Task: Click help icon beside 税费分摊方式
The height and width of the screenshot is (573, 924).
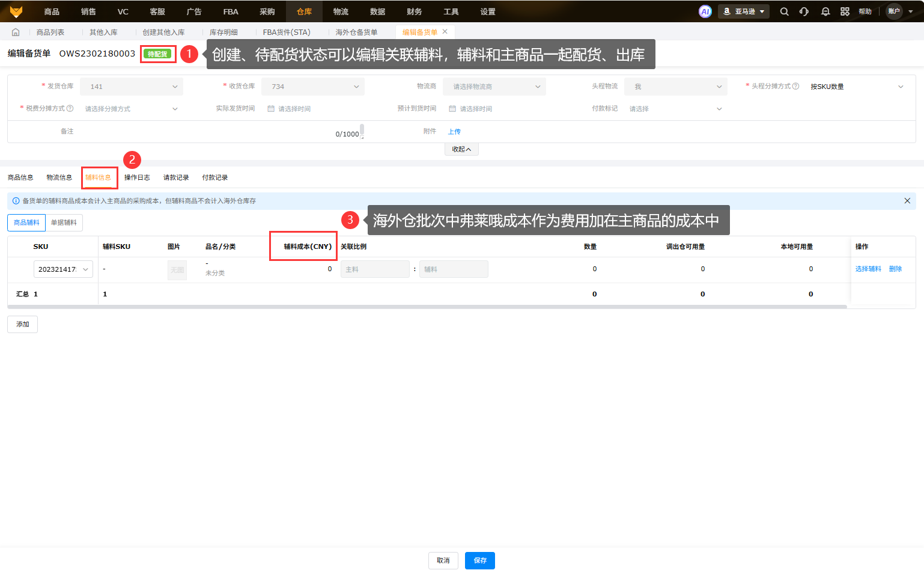Action: click(x=70, y=108)
